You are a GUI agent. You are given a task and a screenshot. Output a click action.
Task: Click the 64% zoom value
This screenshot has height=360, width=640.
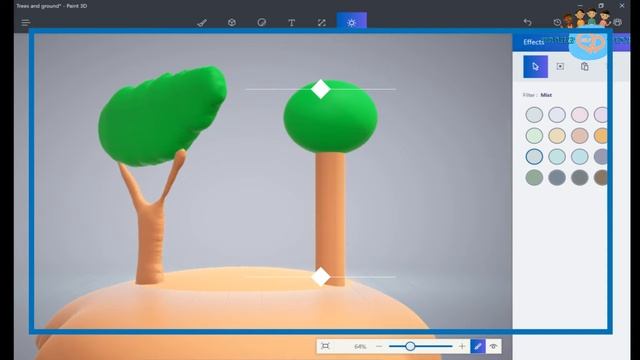point(360,347)
